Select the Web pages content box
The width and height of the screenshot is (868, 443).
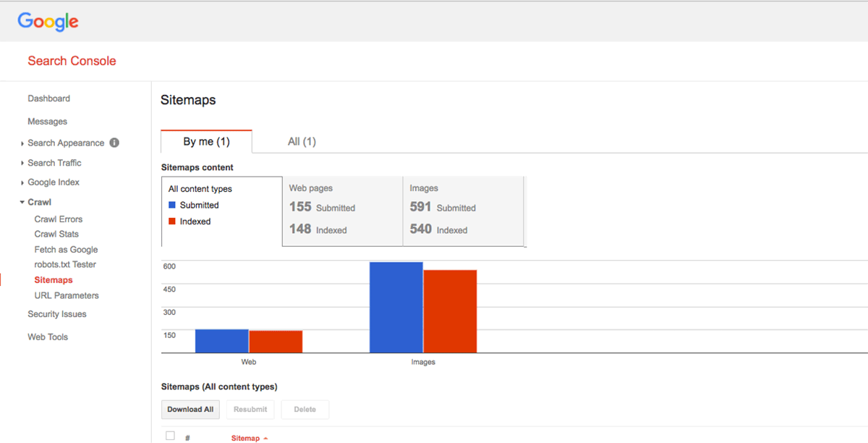[342, 211]
